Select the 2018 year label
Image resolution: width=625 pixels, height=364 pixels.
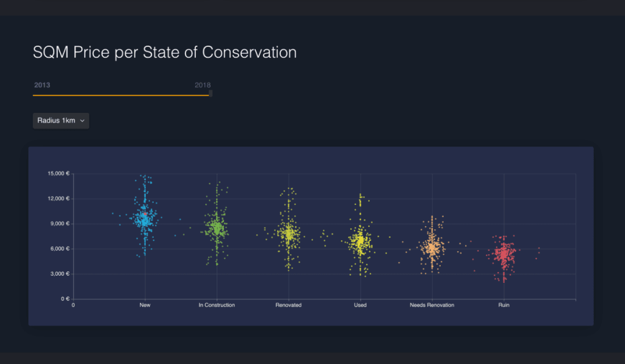pos(203,85)
